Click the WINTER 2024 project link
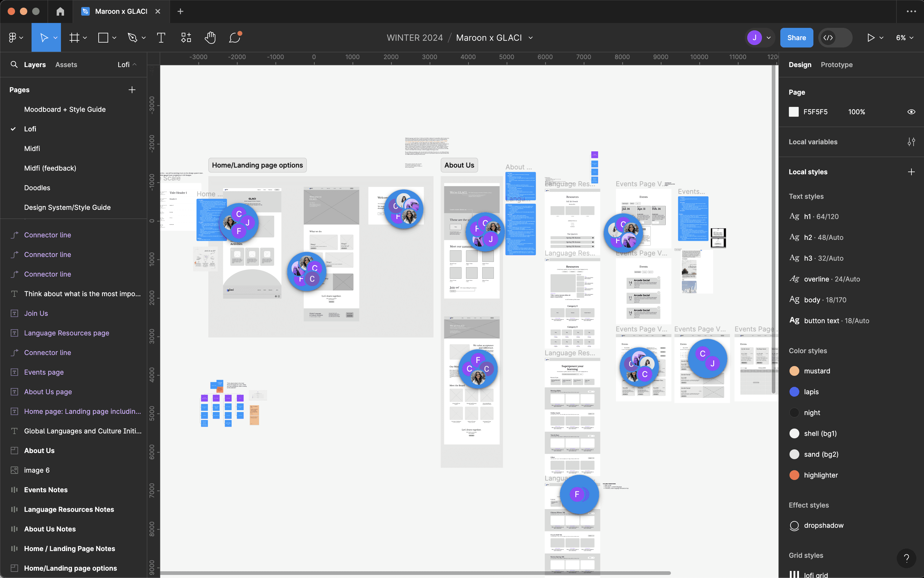The height and width of the screenshot is (578, 924). click(415, 37)
